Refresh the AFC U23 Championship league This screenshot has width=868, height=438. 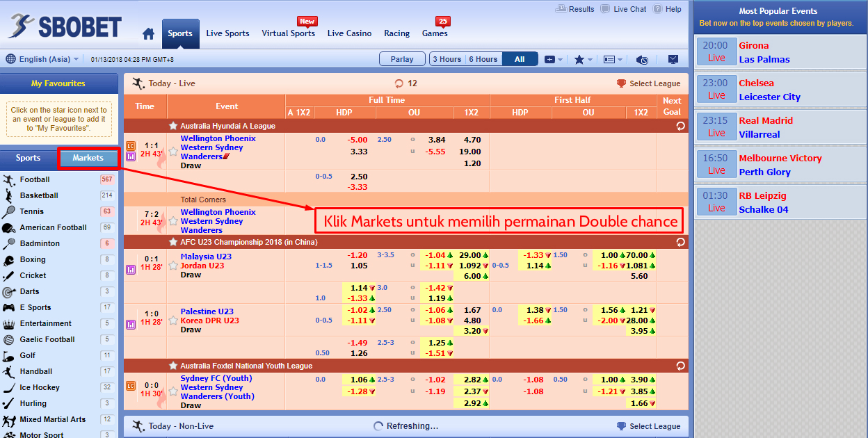(680, 243)
